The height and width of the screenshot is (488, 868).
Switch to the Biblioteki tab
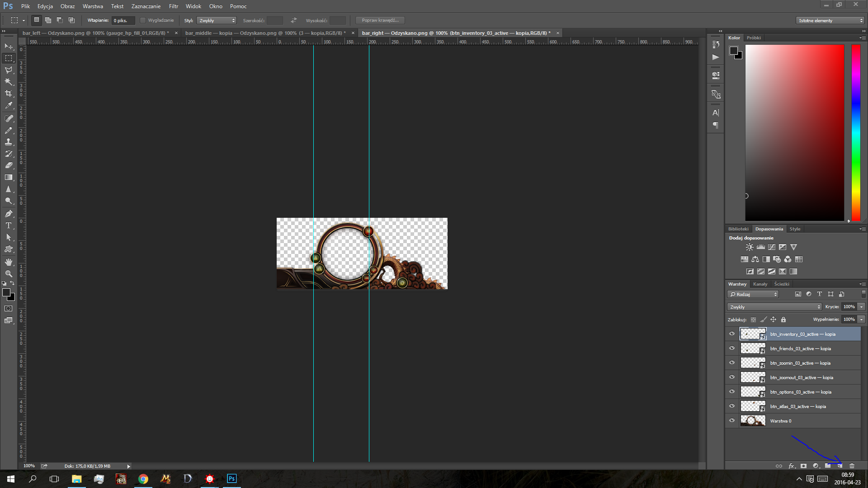(x=738, y=229)
